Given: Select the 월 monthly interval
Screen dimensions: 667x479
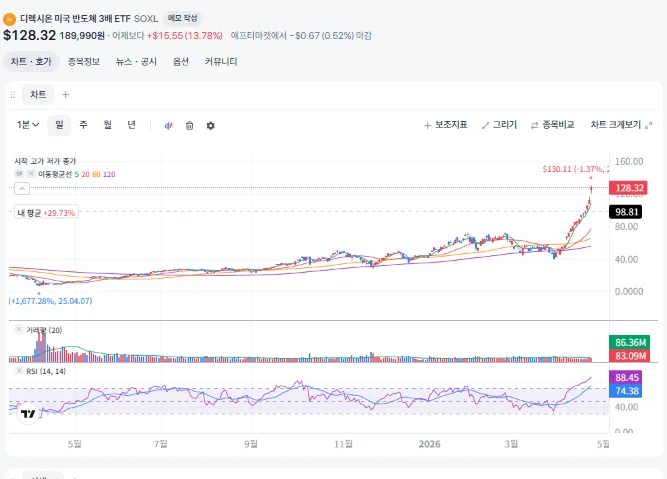Looking at the screenshot, I should [108, 125].
